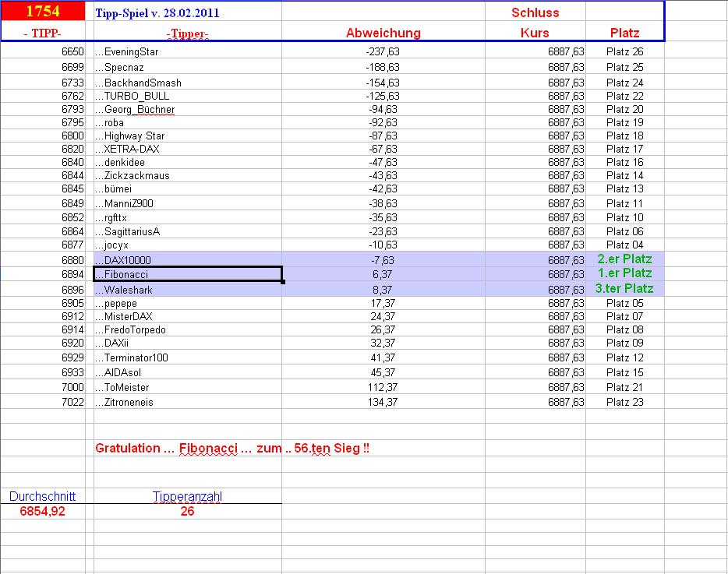Select the deviation cell -7,63
The image size is (728, 574).
tap(383, 260)
